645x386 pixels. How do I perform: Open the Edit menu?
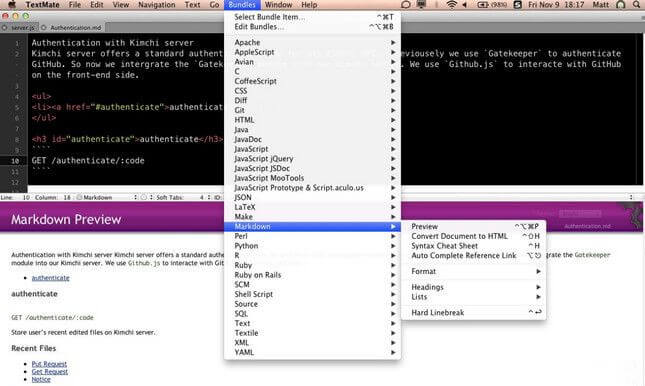97,5
